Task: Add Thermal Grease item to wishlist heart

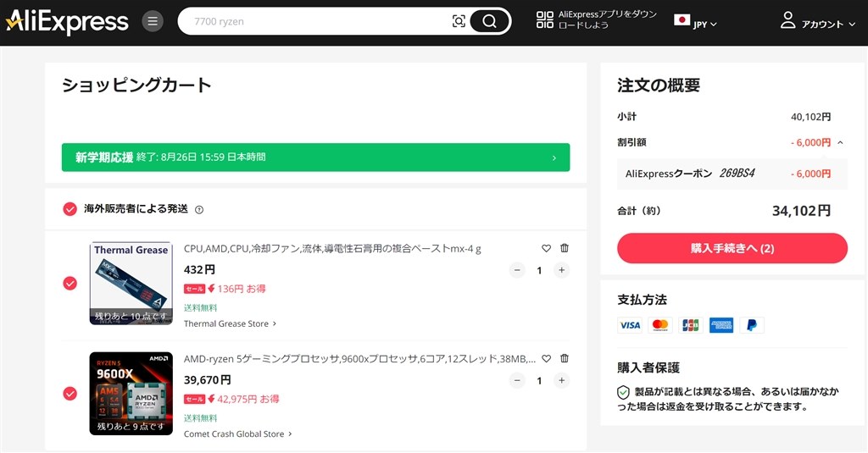Action: tap(547, 248)
